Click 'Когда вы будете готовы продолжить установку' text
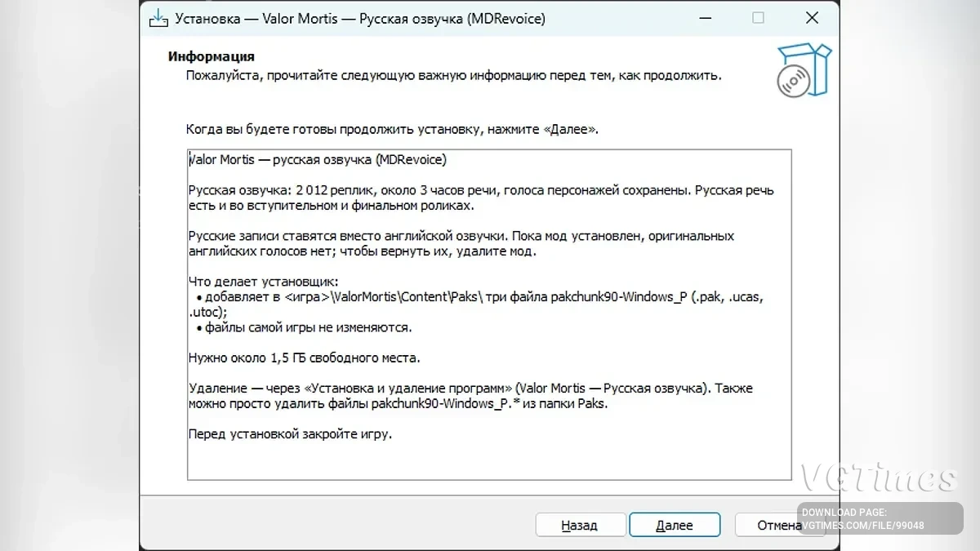Viewport: 980px width, 551px height. click(392, 129)
